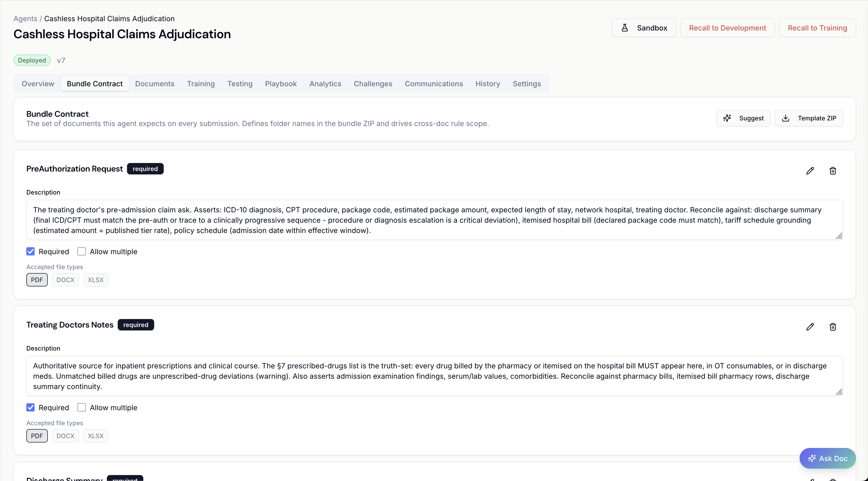Click the required badge beside PreAuthorization Request
The width and height of the screenshot is (868, 481).
coord(145,169)
